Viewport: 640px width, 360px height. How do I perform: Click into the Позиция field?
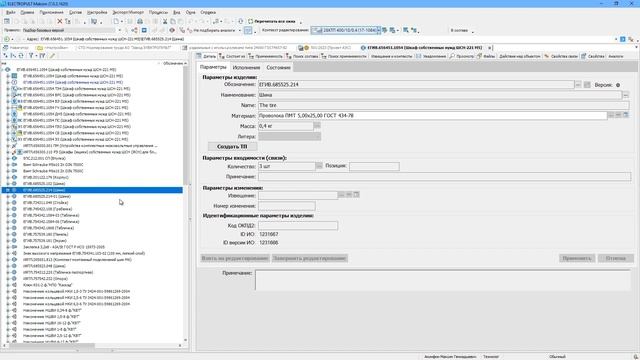(374, 166)
